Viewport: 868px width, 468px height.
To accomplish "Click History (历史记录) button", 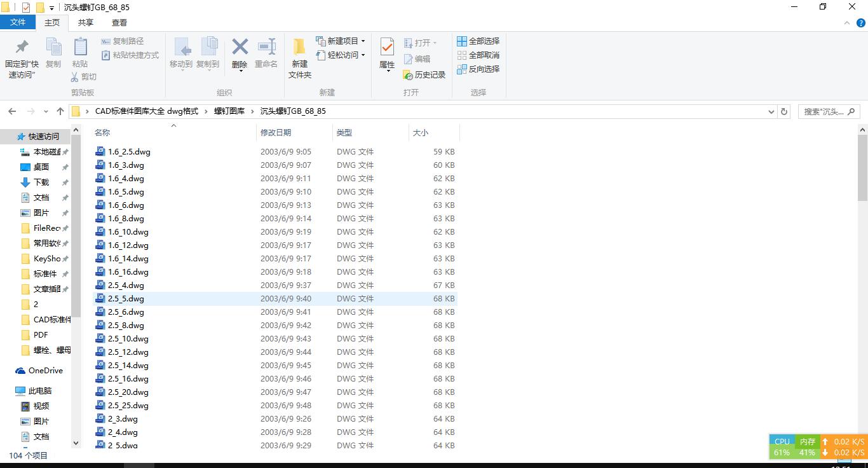I will (424, 75).
